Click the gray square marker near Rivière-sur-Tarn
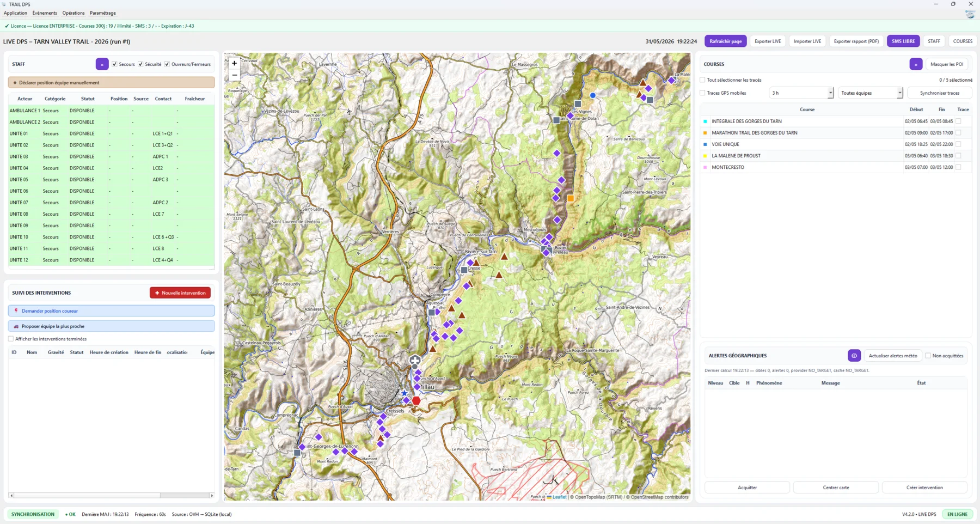The height and width of the screenshot is (524, 980). point(464,270)
